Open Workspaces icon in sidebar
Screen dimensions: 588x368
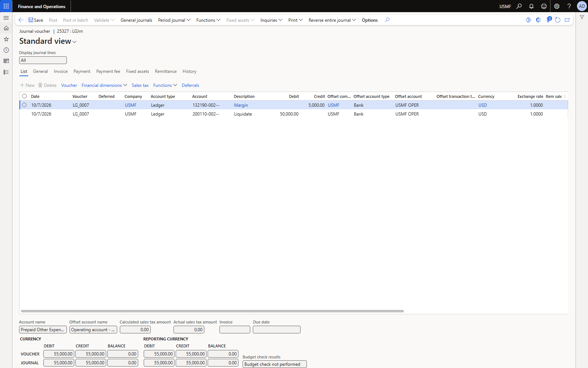[6, 61]
